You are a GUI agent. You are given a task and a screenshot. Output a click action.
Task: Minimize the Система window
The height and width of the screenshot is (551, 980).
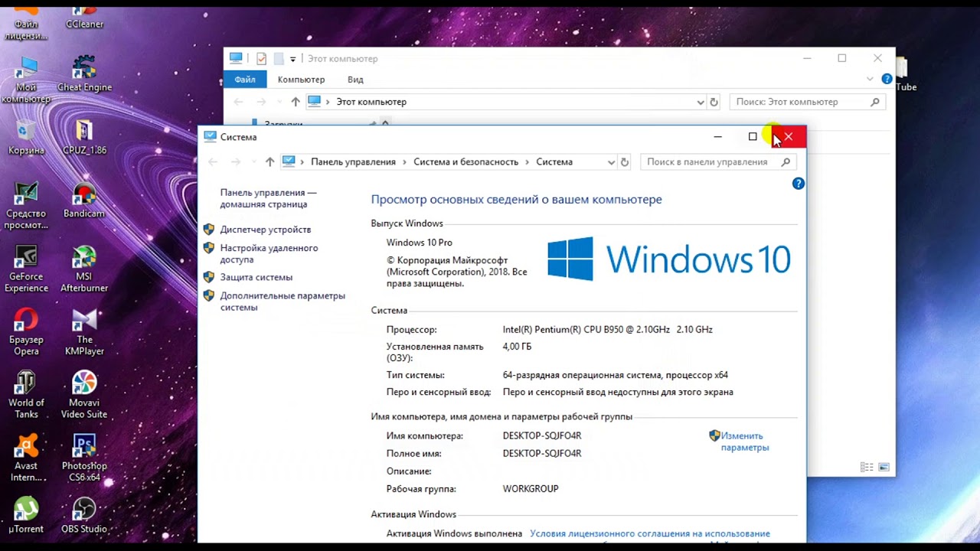click(717, 137)
